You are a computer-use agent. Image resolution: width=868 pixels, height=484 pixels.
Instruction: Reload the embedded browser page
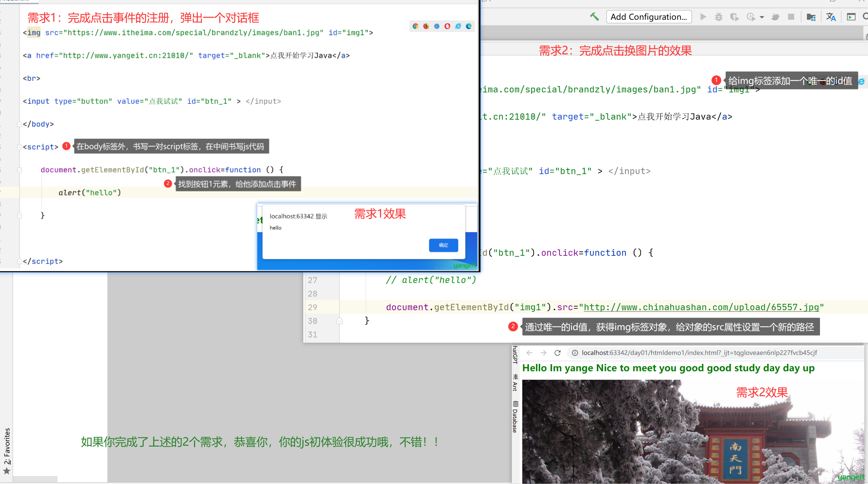point(557,353)
